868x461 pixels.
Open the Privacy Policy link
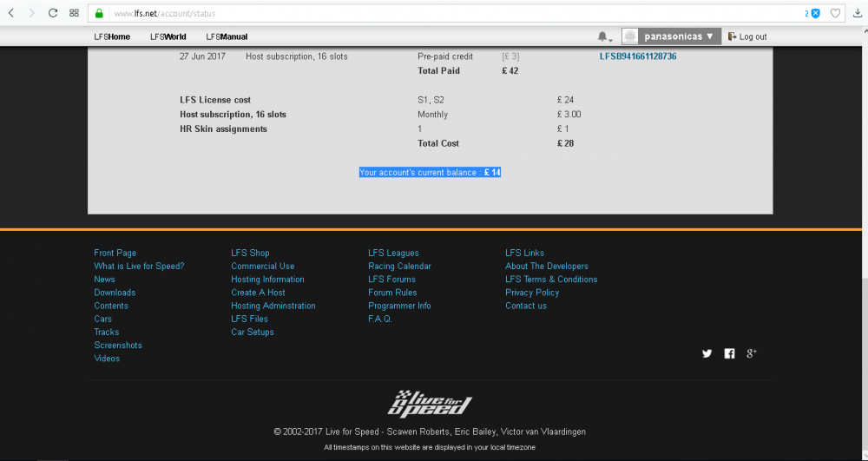click(x=533, y=293)
